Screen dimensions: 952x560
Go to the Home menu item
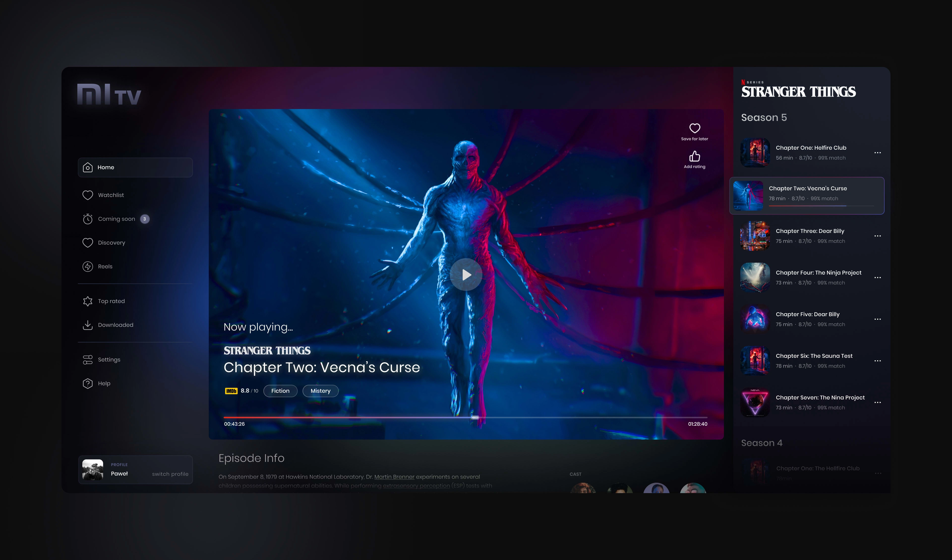tap(135, 167)
